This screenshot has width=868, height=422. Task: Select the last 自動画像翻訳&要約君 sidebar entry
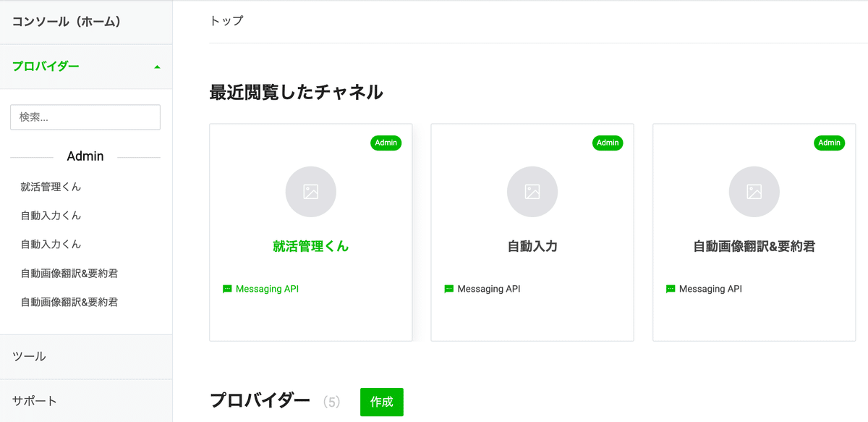(x=69, y=302)
